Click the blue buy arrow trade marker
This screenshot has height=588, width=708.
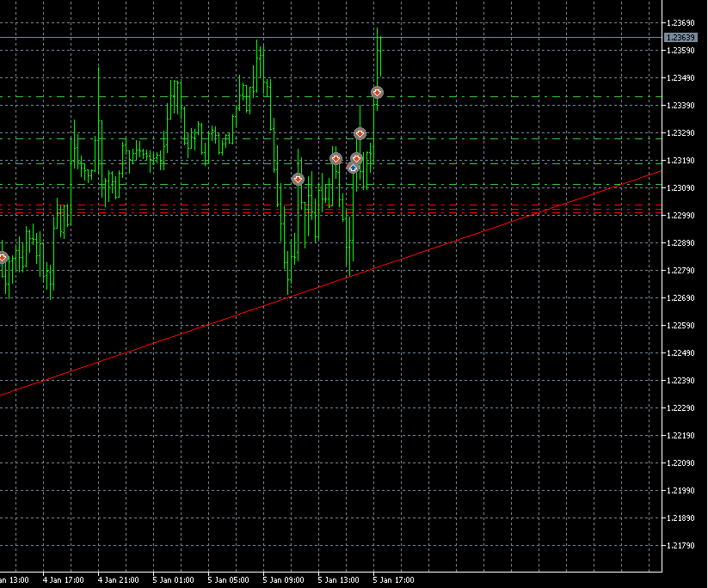353,168
